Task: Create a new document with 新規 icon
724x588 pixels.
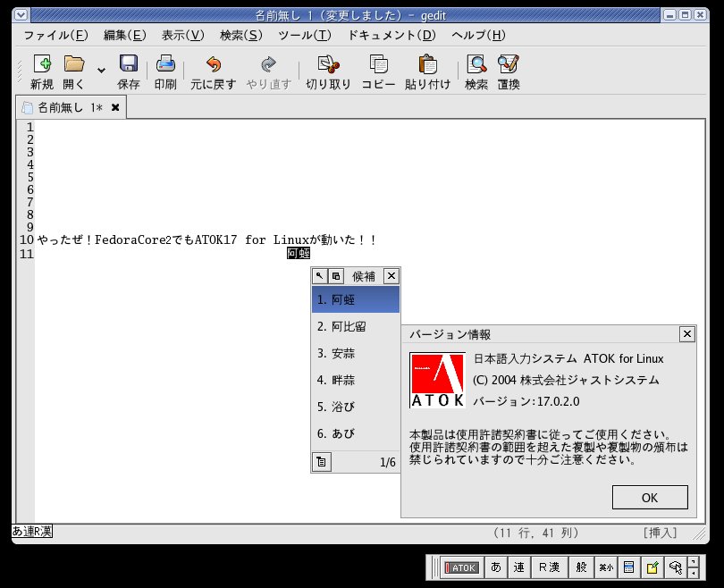Action: (x=42, y=71)
